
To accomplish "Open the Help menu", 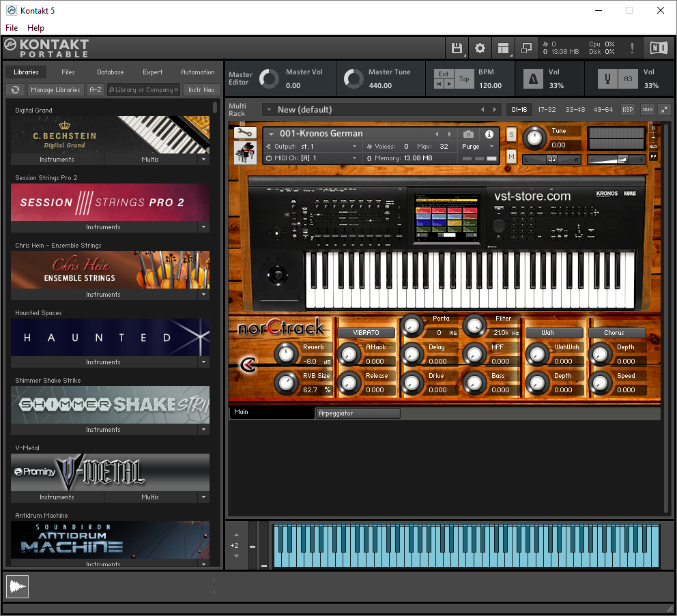I will coord(35,27).
